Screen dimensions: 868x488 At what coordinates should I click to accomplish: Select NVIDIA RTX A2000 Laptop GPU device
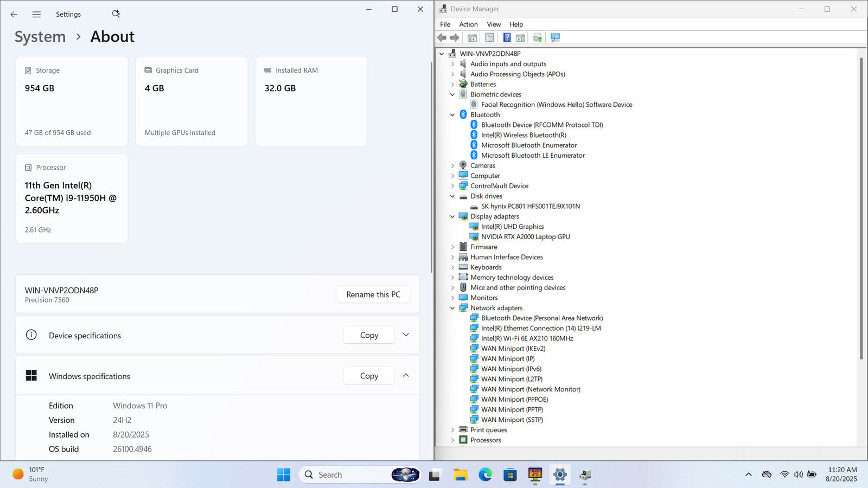(525, 237)
